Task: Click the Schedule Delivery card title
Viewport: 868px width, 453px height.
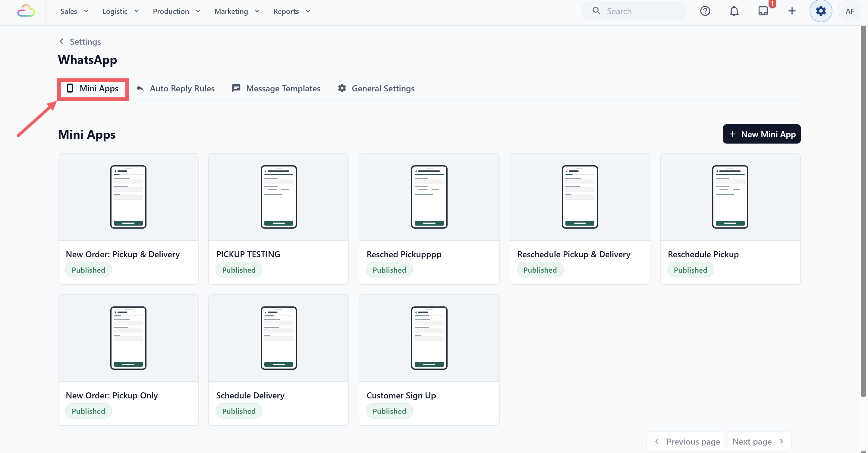Action: (250, 395)
